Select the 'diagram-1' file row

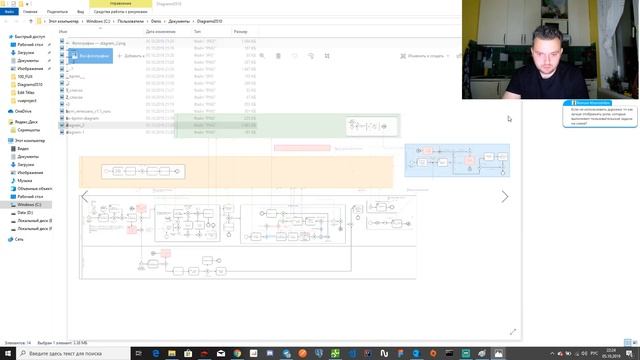[158, 132]
